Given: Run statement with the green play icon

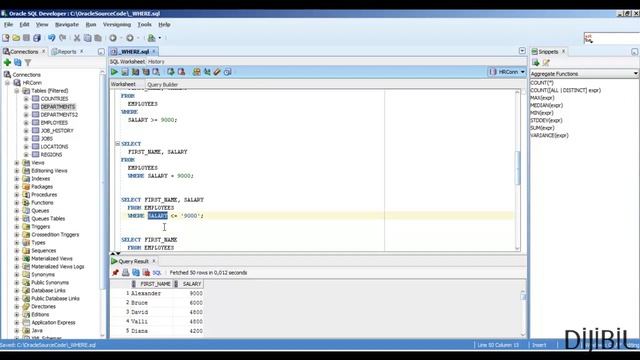Looking at the screenshot, I should click(x=114, y=72).
